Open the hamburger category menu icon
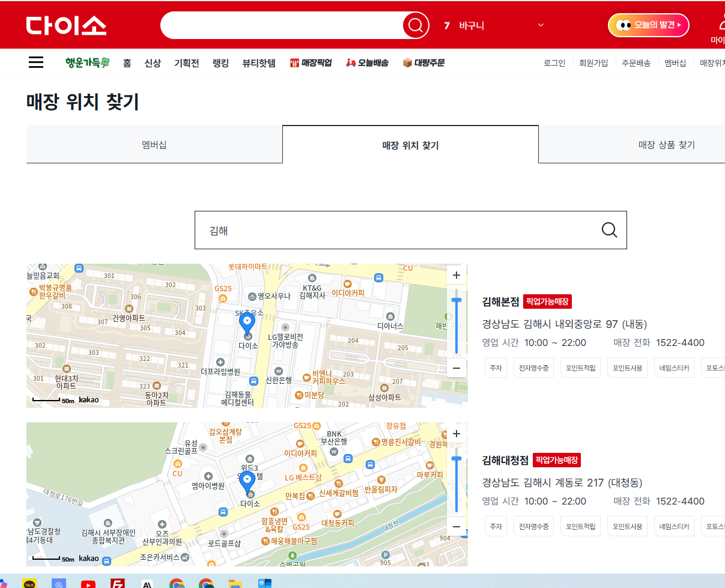Image resolution: width=725 pixels, height=588 pixels. click(x=36, y=62)
